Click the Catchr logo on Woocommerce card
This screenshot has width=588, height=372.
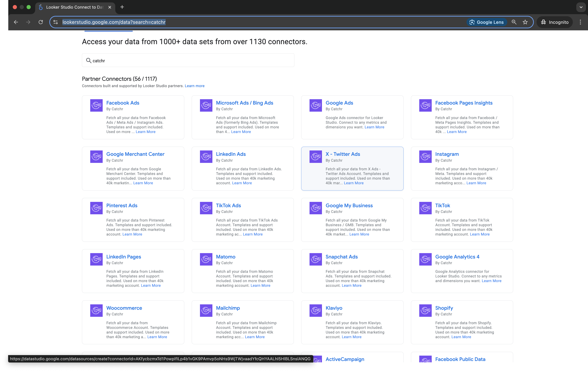(96, 310)
